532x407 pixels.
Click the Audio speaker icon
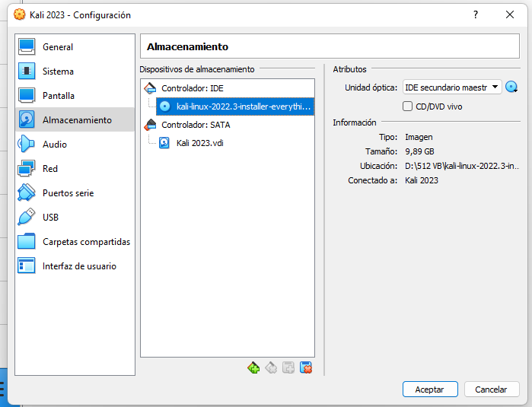pyautogui.click(x=27, y=144)
